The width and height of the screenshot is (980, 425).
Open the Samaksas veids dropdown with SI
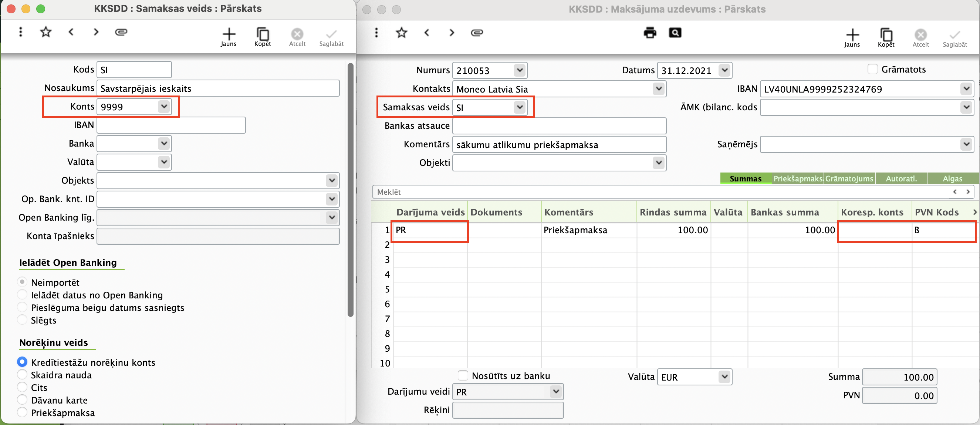519,107
